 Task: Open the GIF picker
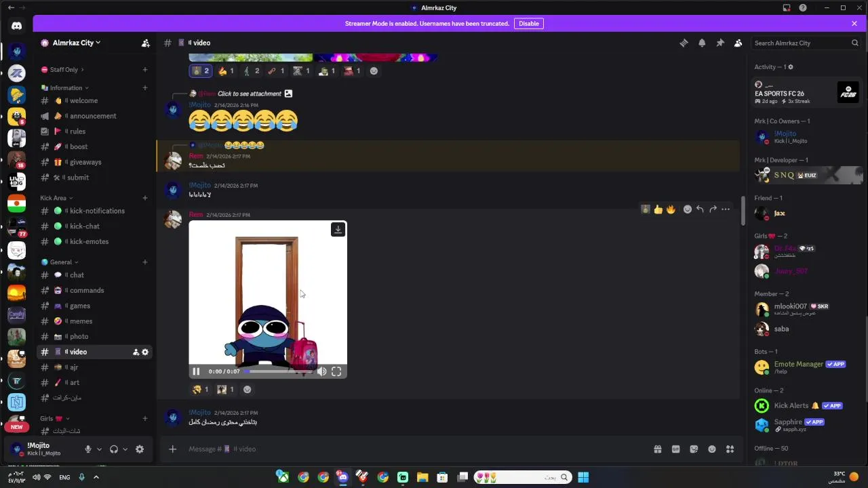point(675,449)
